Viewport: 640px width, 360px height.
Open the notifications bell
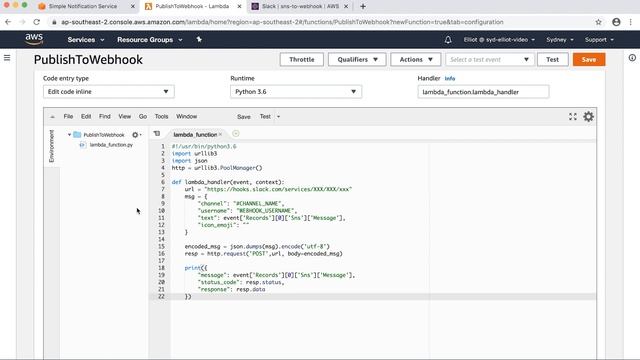448,40
